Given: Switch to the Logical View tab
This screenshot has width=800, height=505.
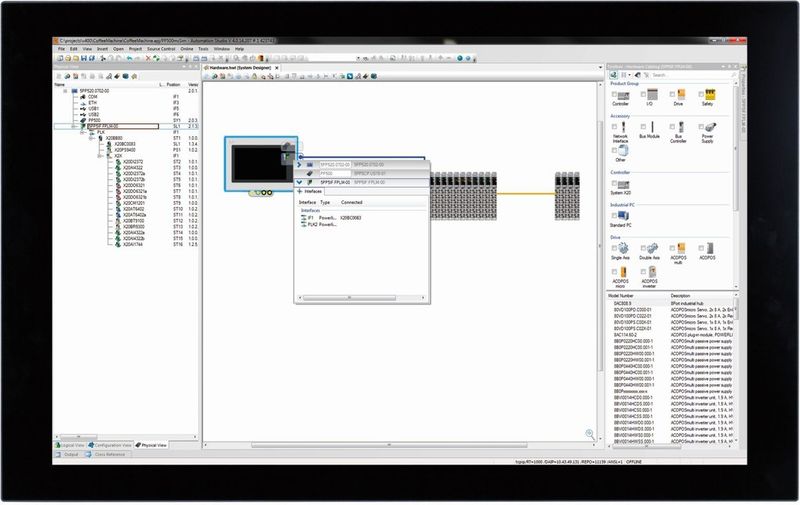Looking at the screenshot, I should [70, 445].
